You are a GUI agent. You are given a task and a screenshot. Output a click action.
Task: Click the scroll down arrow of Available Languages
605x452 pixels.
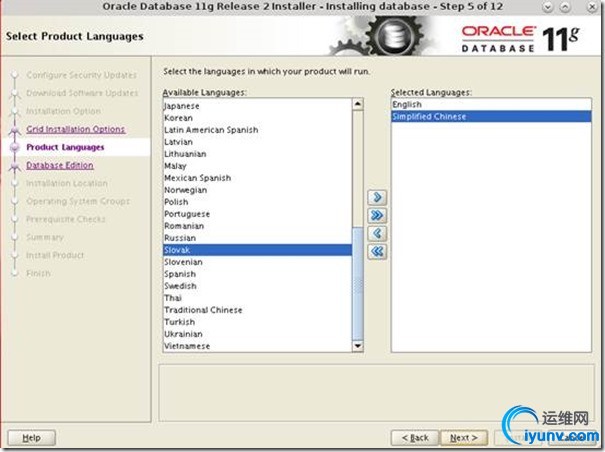point(358,346)
